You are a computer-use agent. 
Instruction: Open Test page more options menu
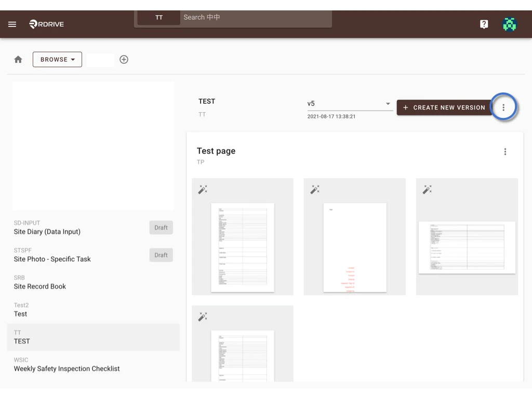click(505, 152)
